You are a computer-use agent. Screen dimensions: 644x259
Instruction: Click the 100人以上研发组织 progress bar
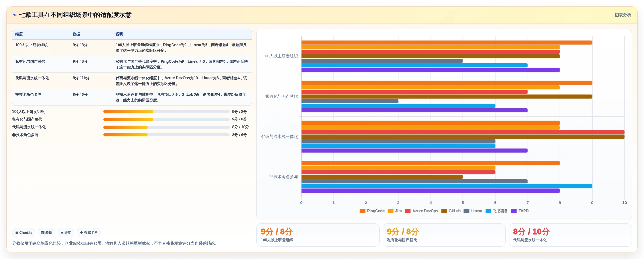166,112
